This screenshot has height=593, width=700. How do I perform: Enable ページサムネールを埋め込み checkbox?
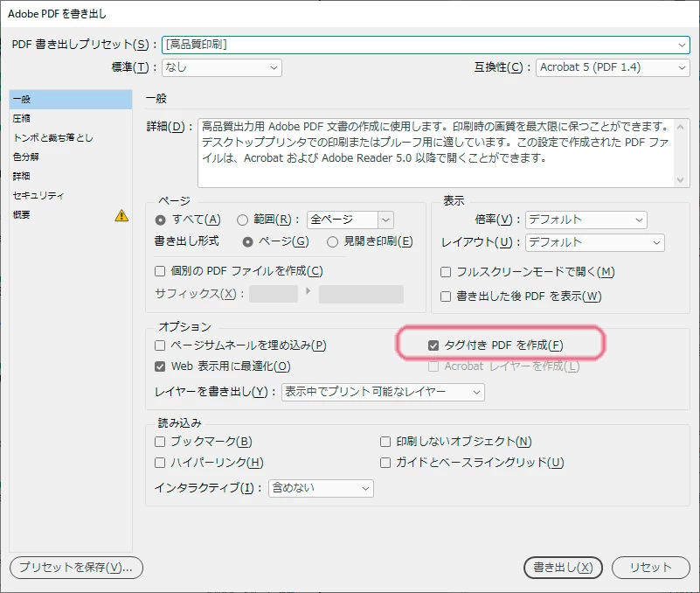coord(160,345)
